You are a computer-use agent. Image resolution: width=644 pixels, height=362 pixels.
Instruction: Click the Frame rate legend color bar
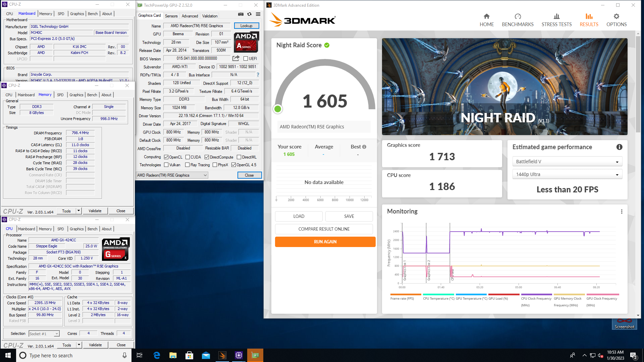coord(406,295)
